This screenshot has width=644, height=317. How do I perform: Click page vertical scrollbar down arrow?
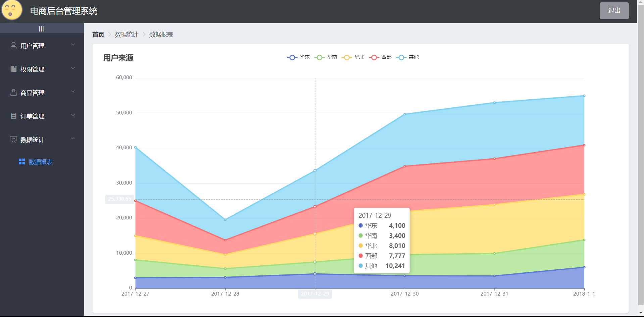tap(641, 313)
